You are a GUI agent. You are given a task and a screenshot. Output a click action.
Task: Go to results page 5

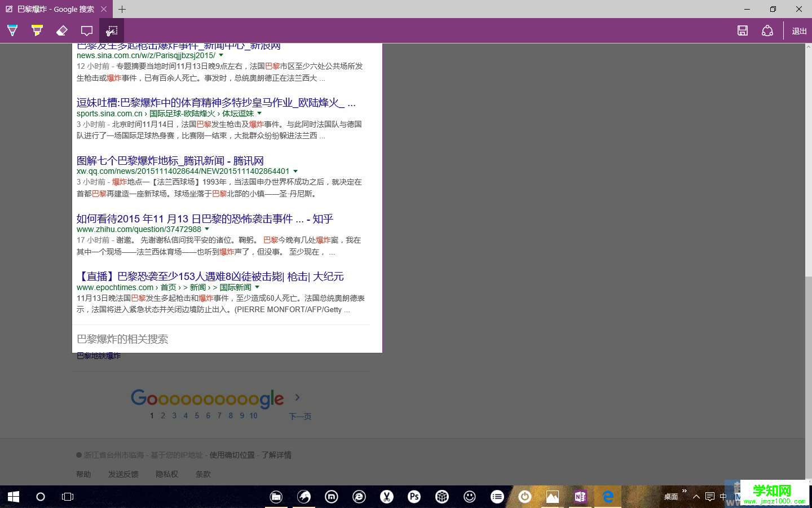click(197, 415)
